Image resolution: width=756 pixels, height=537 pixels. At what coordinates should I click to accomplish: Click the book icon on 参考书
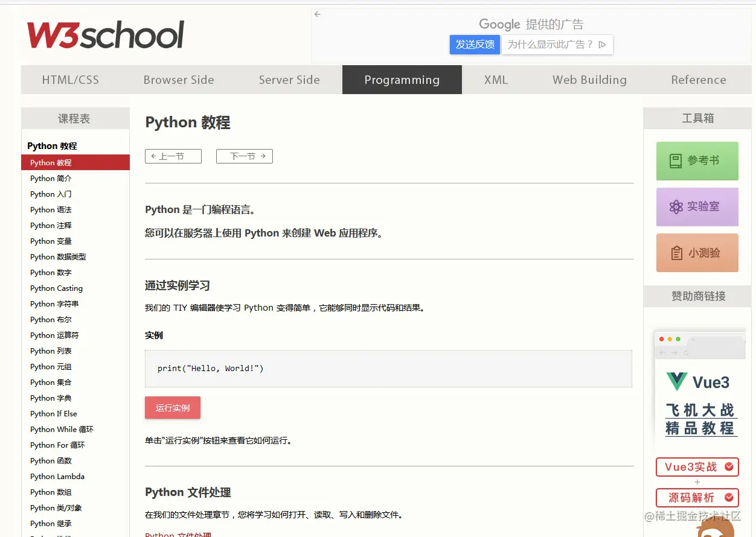[676, 161]
